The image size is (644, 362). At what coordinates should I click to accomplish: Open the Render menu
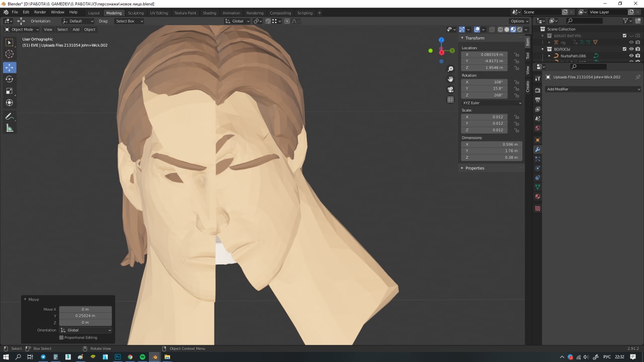pyautogui.click(x=40, y=12)
